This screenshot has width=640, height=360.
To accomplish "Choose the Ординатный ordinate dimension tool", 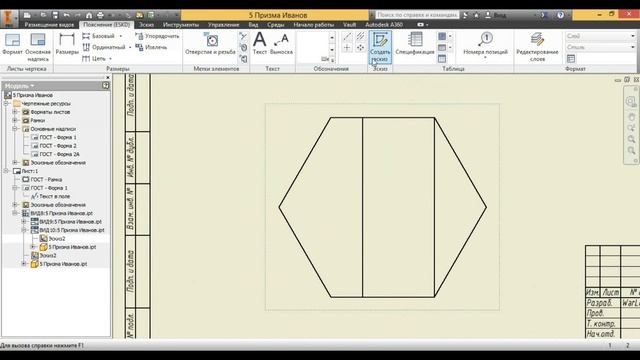I will 103,47.
